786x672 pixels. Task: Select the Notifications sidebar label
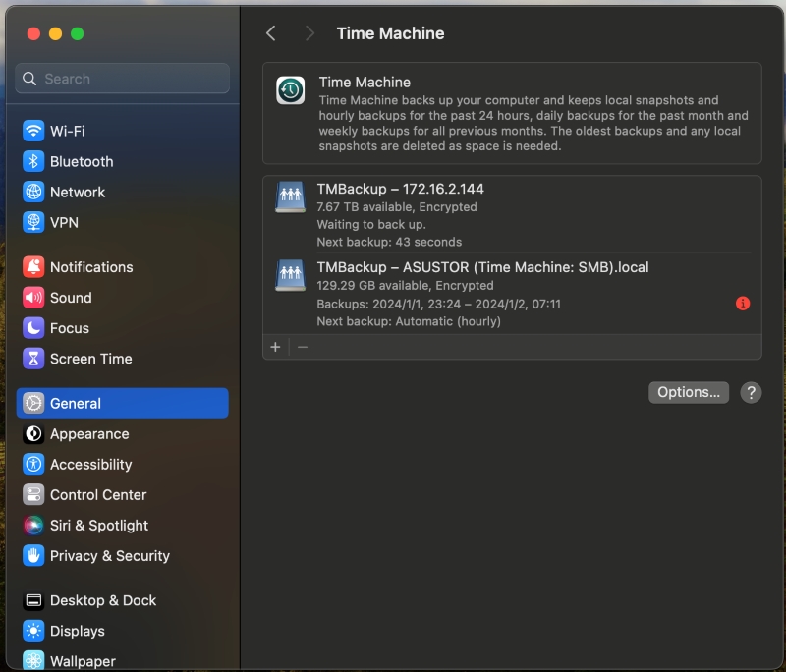91,267
